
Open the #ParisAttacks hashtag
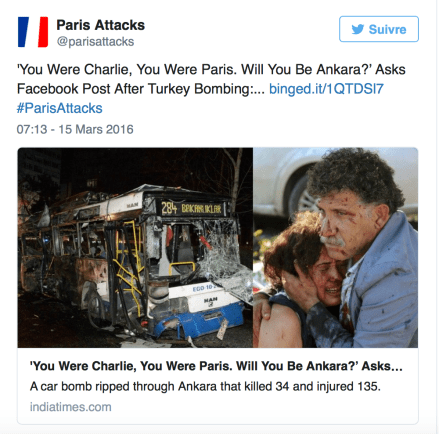click(60, 108)
